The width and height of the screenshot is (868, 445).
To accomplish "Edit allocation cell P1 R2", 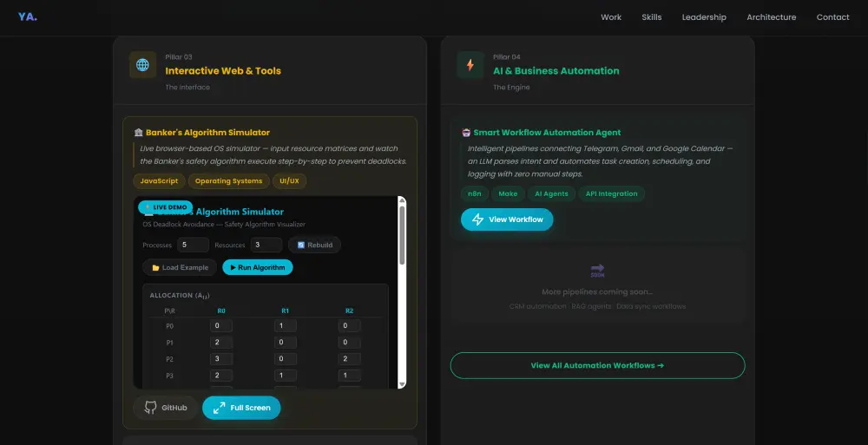I will point(349,343).
